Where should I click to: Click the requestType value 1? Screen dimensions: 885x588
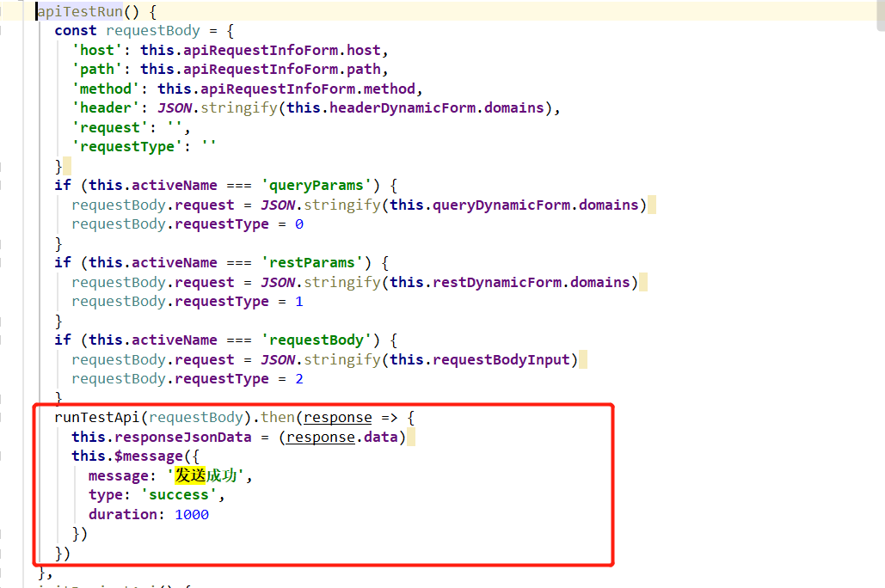pos(299,302)
